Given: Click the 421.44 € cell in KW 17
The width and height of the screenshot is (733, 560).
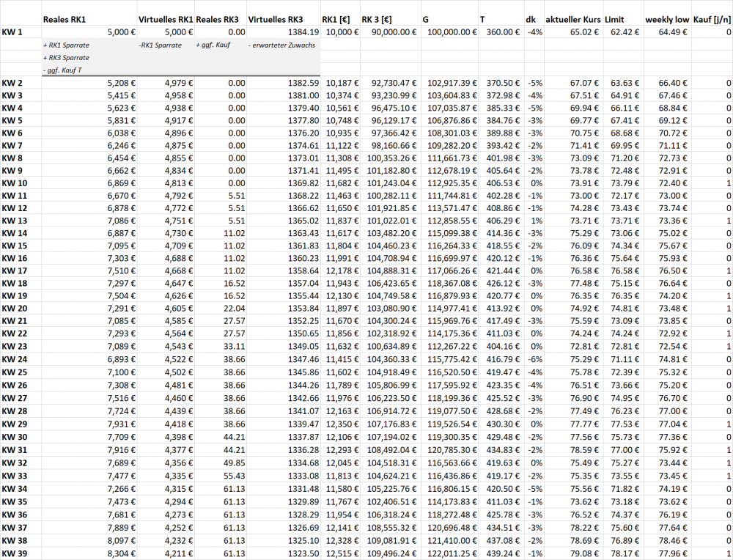Looking at the screenshot, I should [x=503, y=270].
